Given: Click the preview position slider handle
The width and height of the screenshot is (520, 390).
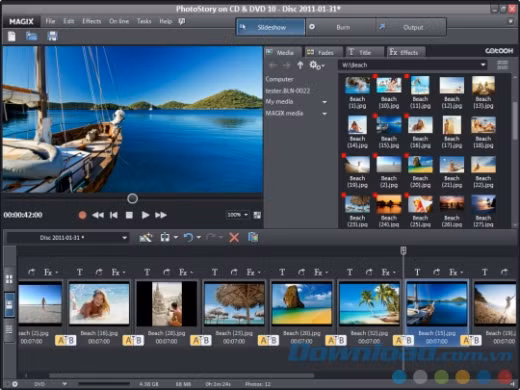Looking at the screenshot, I should [132, 199].
